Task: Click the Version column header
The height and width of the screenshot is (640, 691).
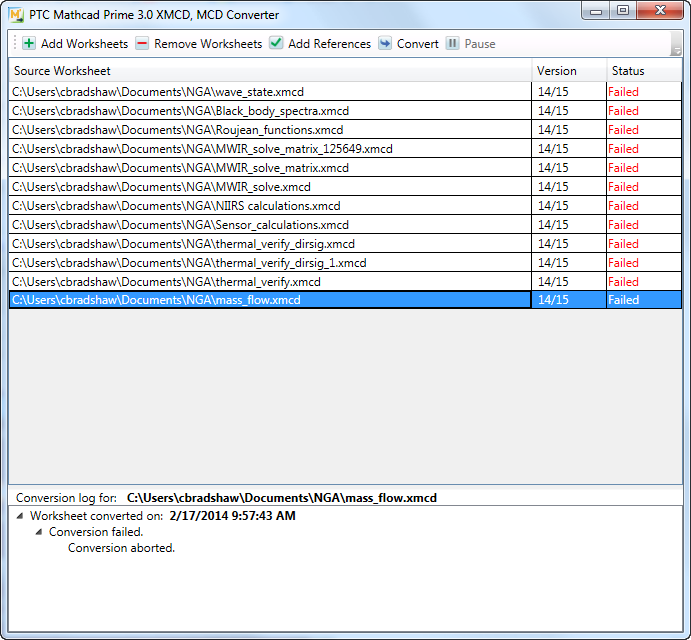Action: click(569, 71)
